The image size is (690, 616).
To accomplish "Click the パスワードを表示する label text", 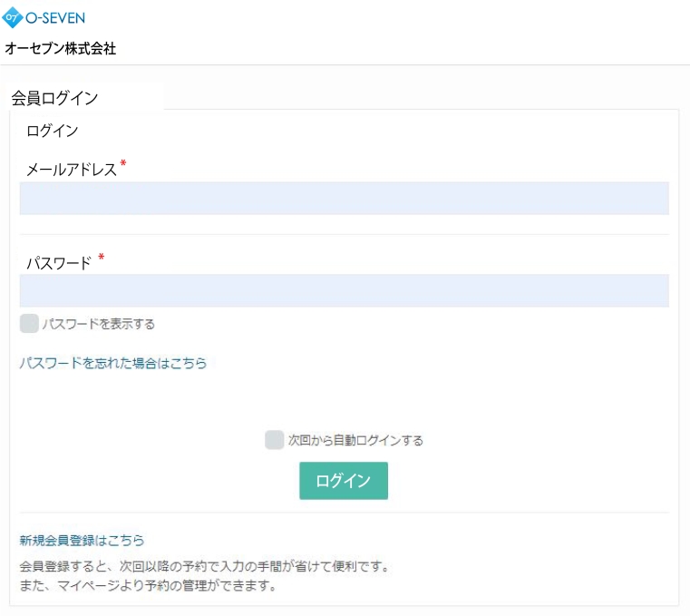I will (99, 324).
